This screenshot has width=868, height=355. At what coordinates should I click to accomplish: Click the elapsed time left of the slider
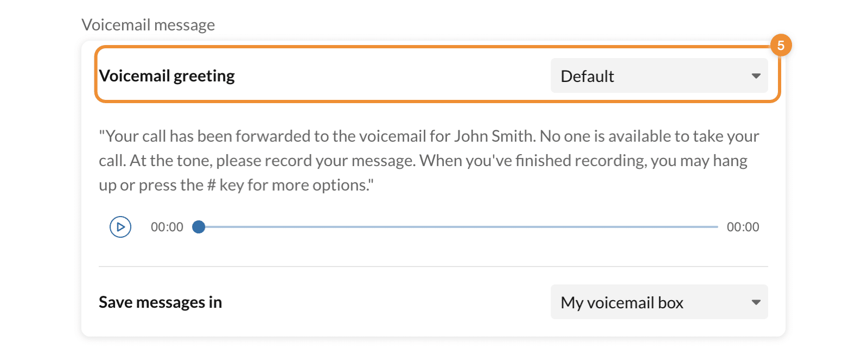pos(167,227)
